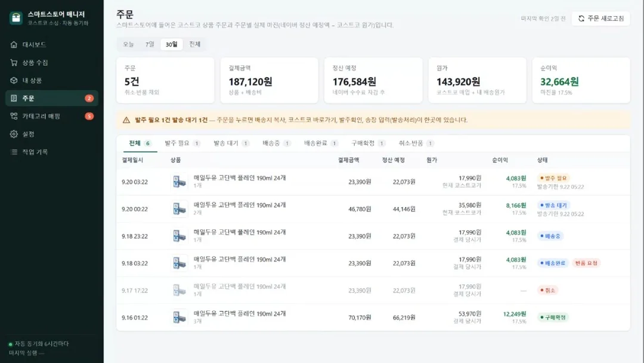Click the badge 2 on 주문 menu
The image size is (644, 363).
pyautogui.click(x=89, y=99)
